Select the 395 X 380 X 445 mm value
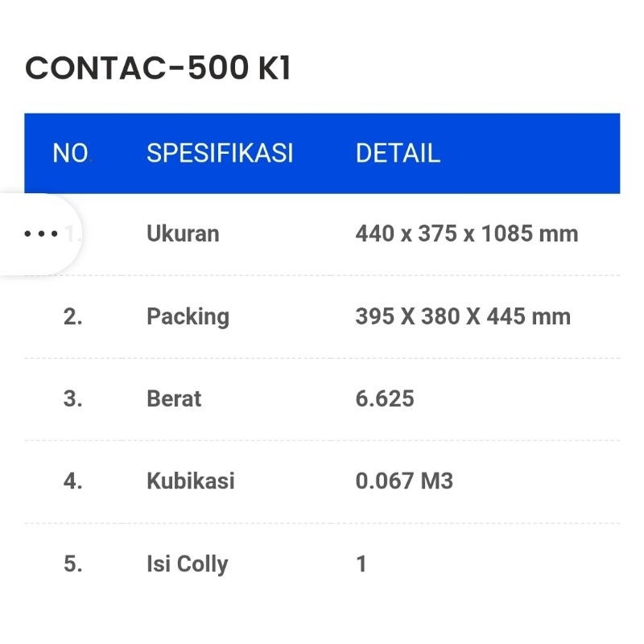 [x=463, y=316]
